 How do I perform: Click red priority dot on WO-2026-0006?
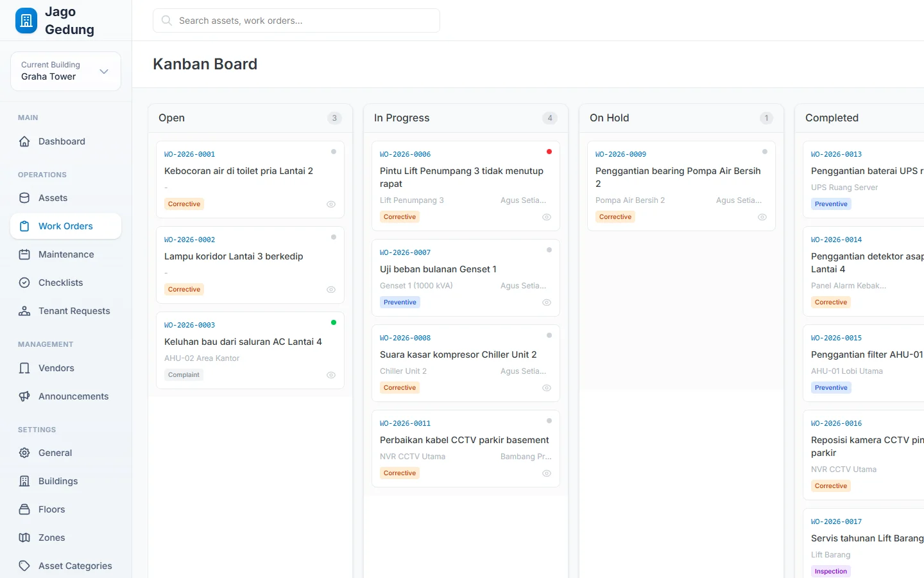tap(549, 152)
